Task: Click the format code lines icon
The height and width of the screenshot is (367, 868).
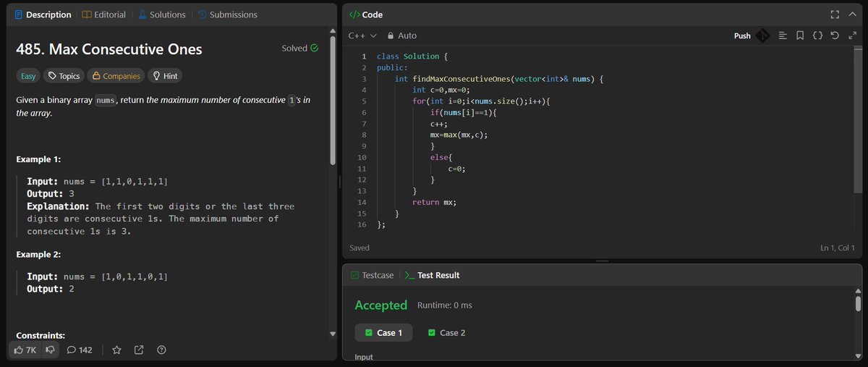Action: (783, 35)
